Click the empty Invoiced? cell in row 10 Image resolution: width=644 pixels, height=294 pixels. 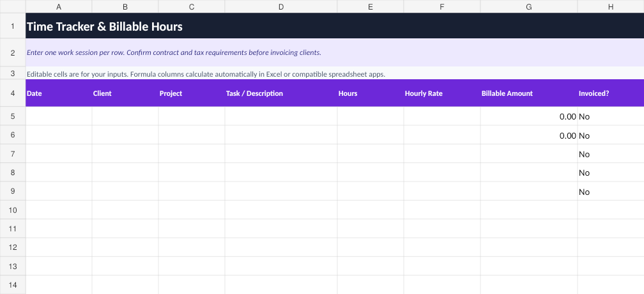[x=611, y=210]
